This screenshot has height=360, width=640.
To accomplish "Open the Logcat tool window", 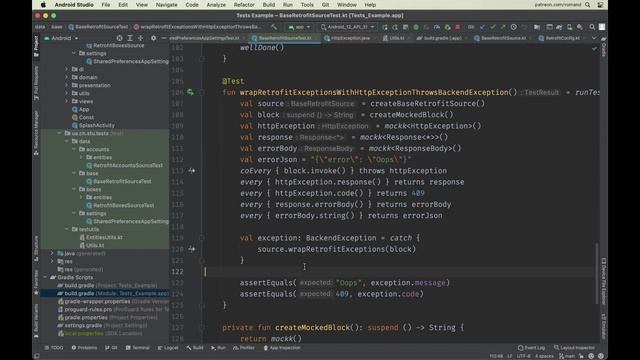I will pos(168,348).
